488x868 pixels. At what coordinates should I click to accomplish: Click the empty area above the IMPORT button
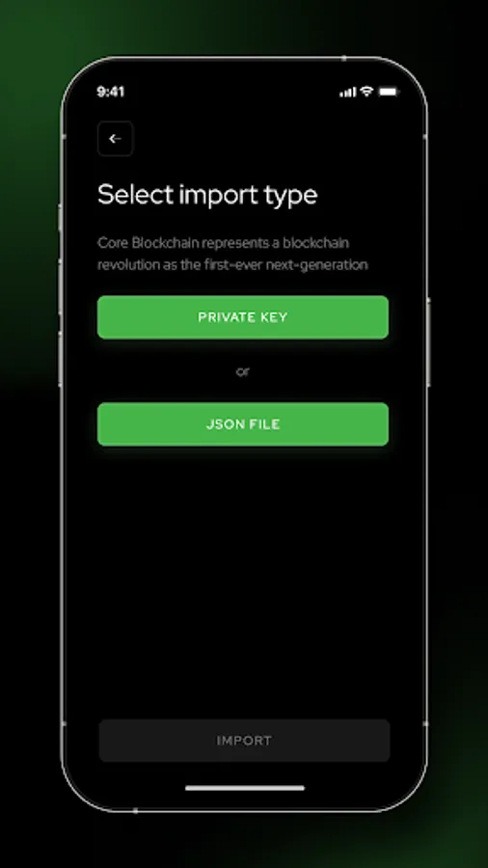click(x=243, y=582)
